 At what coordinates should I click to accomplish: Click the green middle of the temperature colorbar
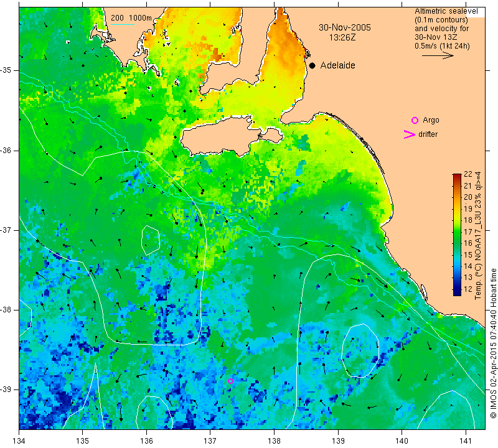[x=457, y=235]
